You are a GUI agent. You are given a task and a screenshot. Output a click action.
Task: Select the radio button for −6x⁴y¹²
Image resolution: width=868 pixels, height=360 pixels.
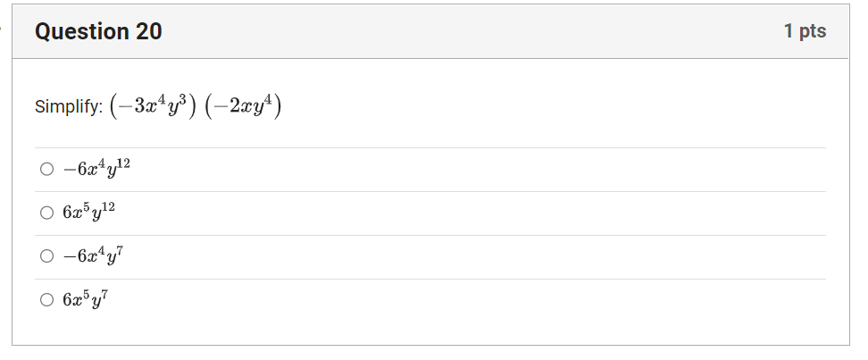click(x=47, y=169)
